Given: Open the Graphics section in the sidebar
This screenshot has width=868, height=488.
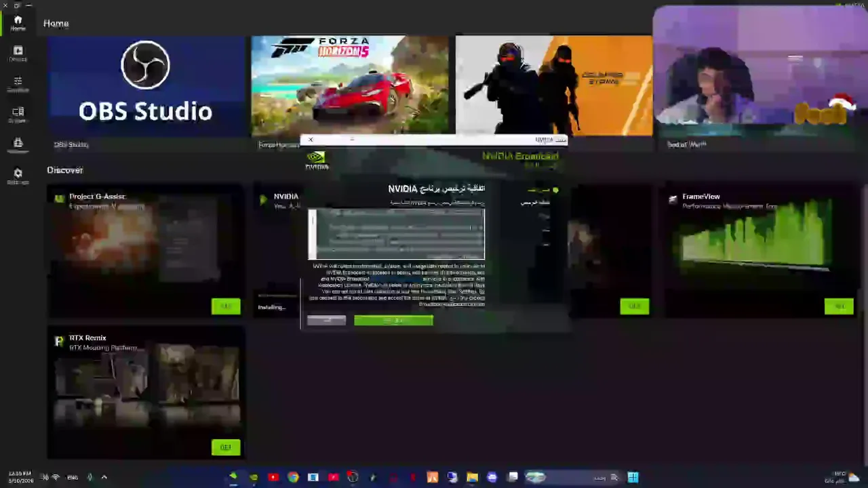Looking at the screenshot, I should pyautogui.click(x=18, y=85).
